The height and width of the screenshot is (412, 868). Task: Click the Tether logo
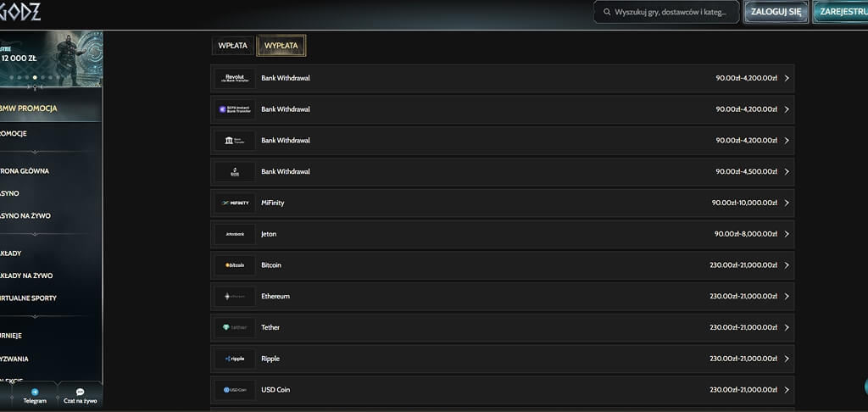tap(235, 328)
